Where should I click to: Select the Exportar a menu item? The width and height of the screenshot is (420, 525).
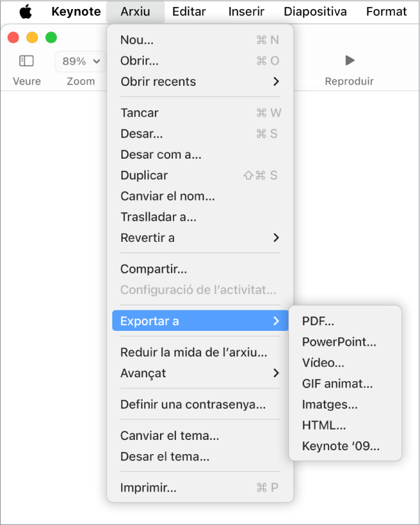200,321
